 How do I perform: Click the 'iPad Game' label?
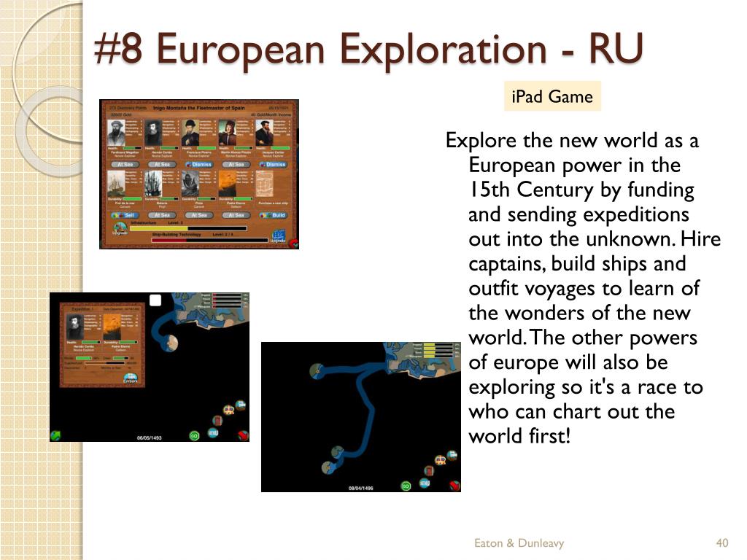[553, 97]
